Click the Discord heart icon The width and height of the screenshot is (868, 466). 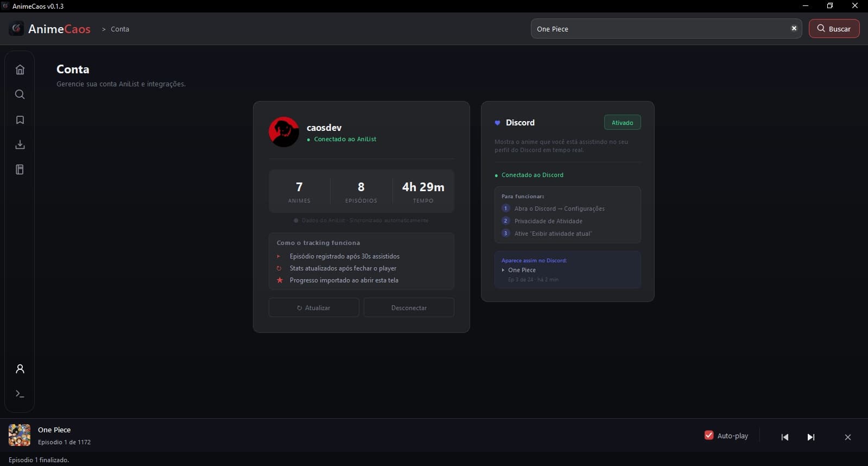tap(497, 123)
